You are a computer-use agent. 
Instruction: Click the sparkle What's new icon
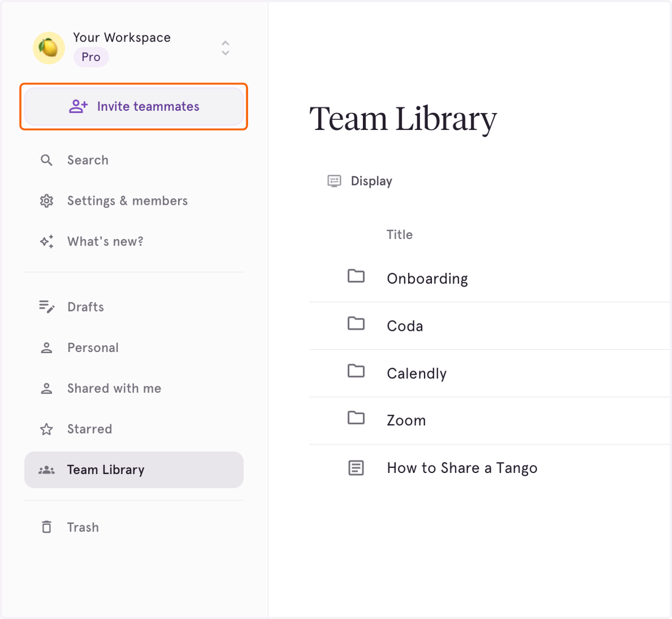point(46,242)
